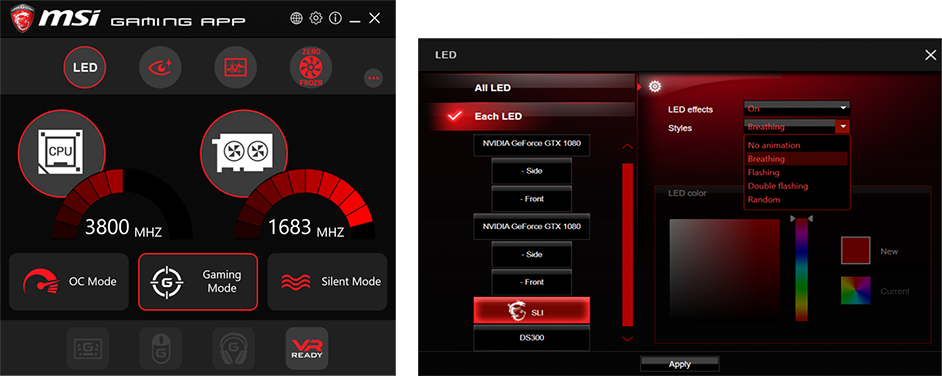Image resolution: width=942 pixels, height=376 pixels.
Task: Click the 3800 MHZ CPU clock reading
Action: point(123,228)
